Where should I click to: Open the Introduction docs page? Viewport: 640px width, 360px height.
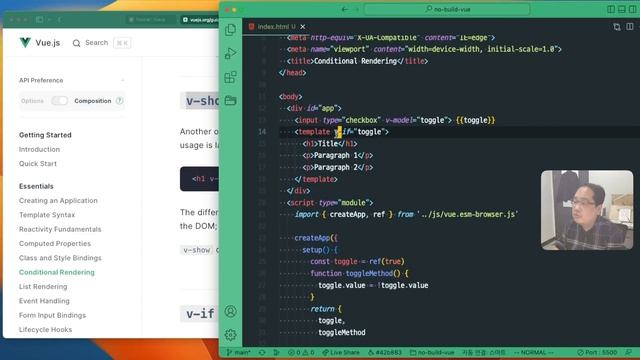[39, 149]
